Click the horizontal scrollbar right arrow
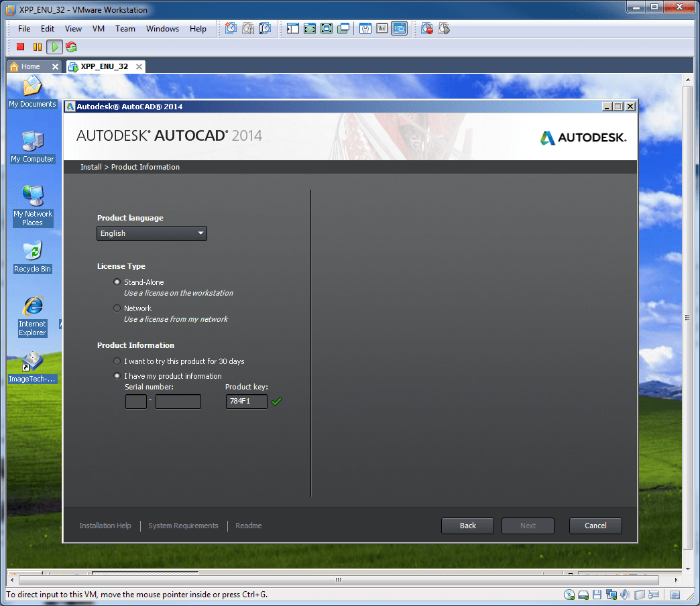 pyautogui.click(x=676, y=580)
